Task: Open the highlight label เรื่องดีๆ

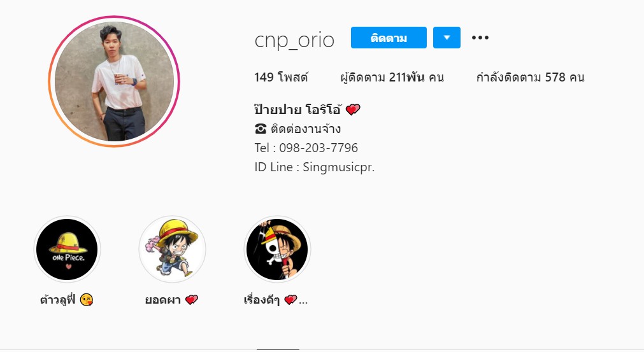Action: (x=262, y=300)
